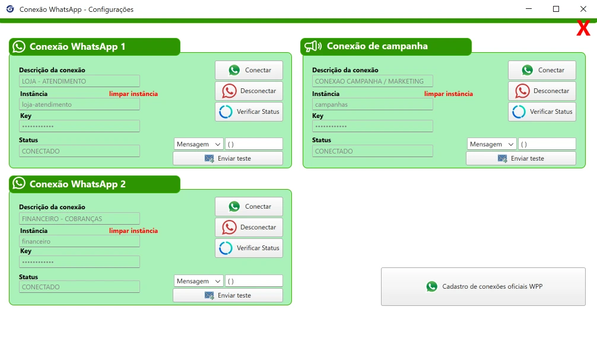Screen dimensions: 597x364
Task: Click the test number field in Conexão de campanha
Action: pos(547,144)
